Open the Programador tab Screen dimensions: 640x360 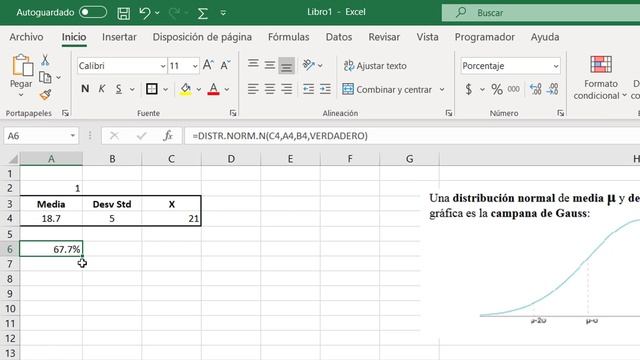tap(484, 37)
